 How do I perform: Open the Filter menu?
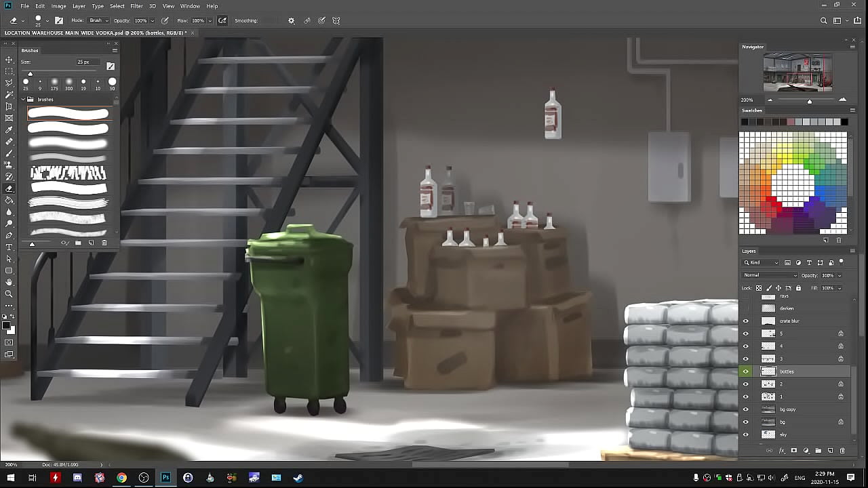tap(136, 6)
